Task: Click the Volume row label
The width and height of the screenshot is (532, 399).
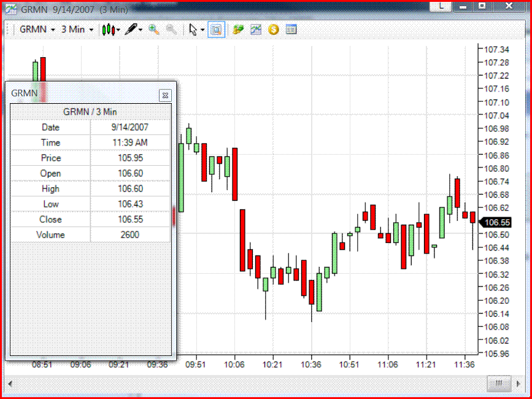Action: click(x=50, y=234)
